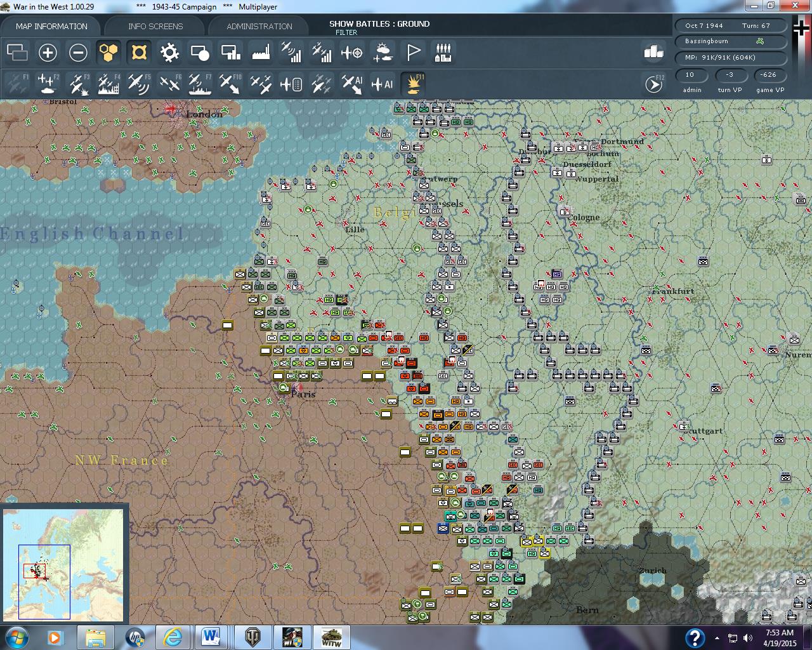
Task: Select the Cologne city label on the map
Action: coord(583,217)
